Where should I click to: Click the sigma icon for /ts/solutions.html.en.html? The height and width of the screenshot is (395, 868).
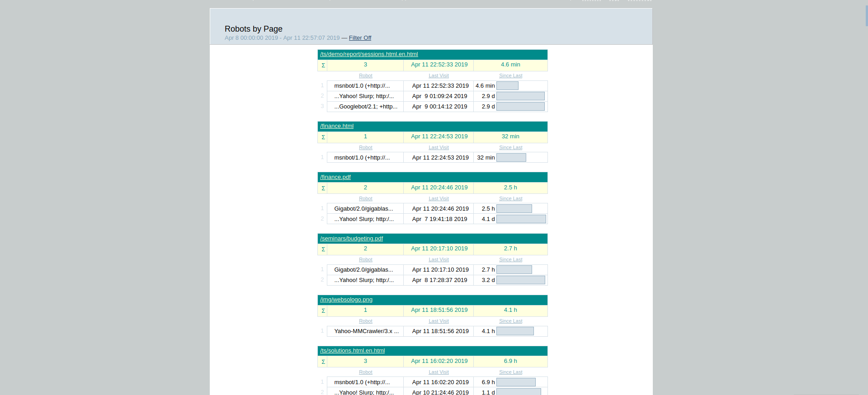tap(323, 362)
